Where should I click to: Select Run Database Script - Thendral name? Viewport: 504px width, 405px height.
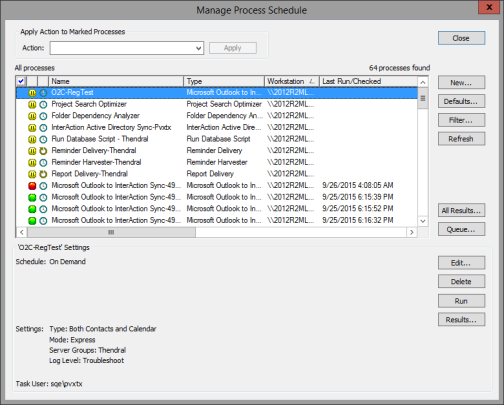(100, 139)
